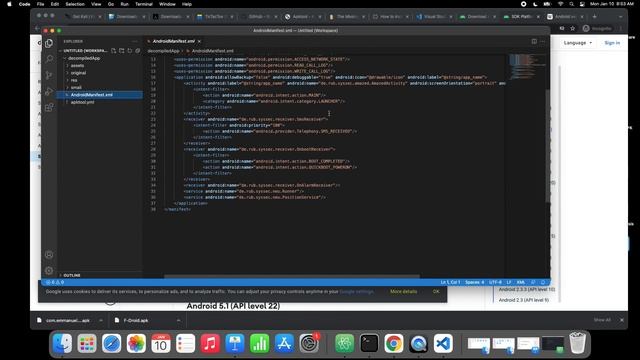Screen dimensions: 640x360
Task: Click the UTF-8 encoding status item
Action: point(495,282)
